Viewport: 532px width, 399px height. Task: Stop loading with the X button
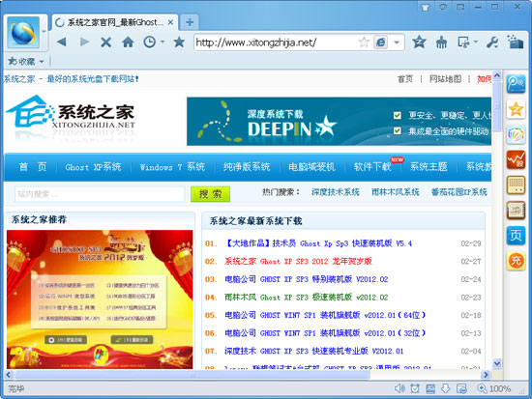pos(105,43)
